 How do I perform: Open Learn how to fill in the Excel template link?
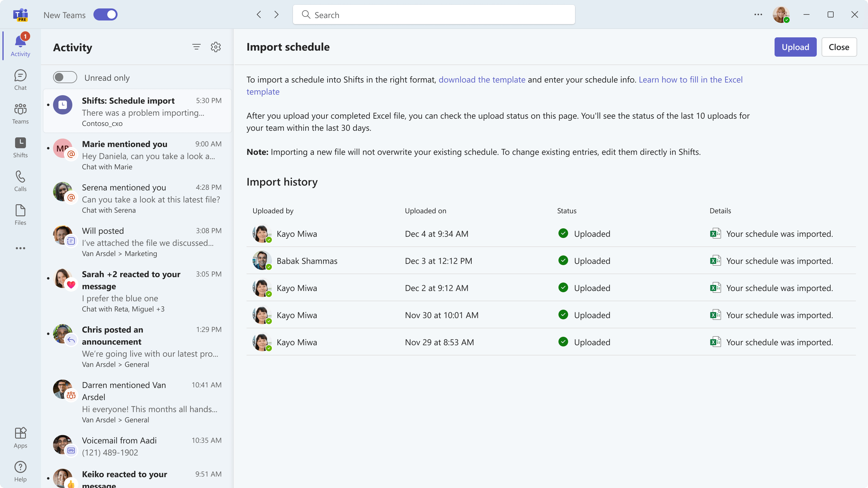click(495, 86)
